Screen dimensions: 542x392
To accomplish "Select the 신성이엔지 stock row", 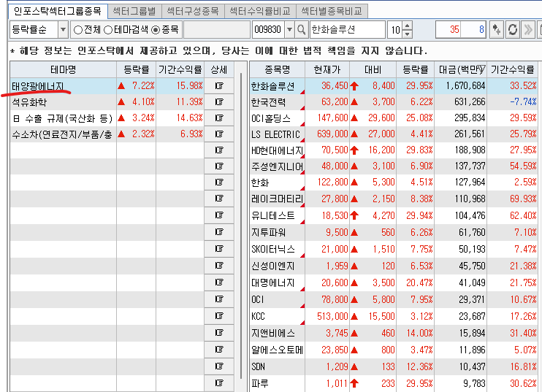I will [x=394, y=266].
